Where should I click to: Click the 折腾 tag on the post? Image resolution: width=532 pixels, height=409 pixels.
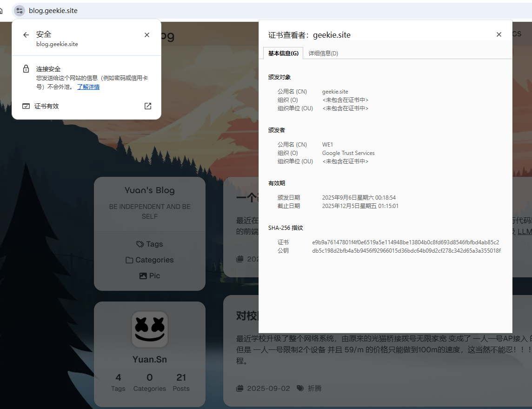(x=314, y=388)
